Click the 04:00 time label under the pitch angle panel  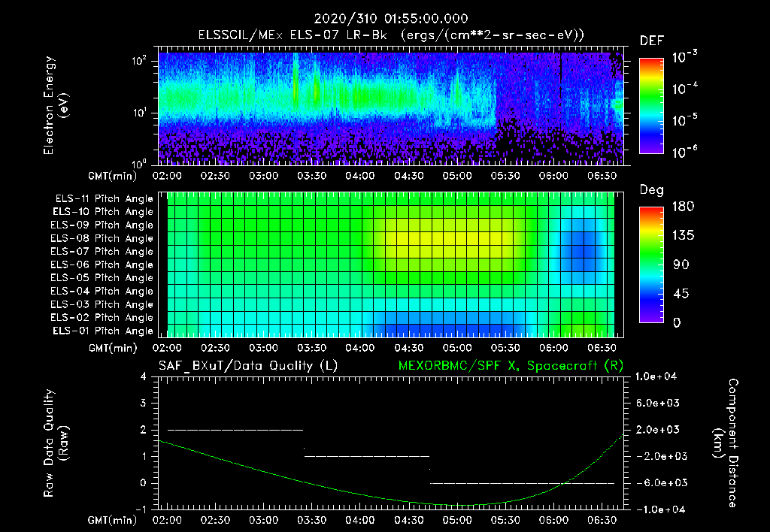click(360, 348)
